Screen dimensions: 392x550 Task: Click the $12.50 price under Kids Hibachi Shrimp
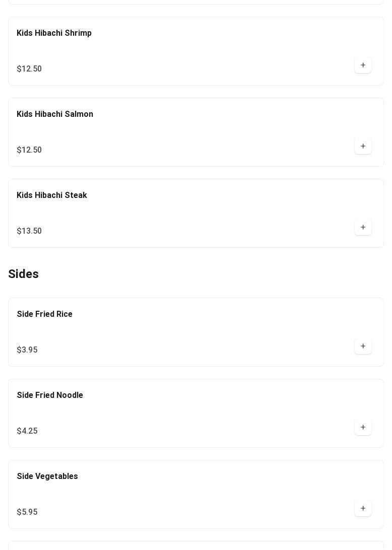point(29,69)
